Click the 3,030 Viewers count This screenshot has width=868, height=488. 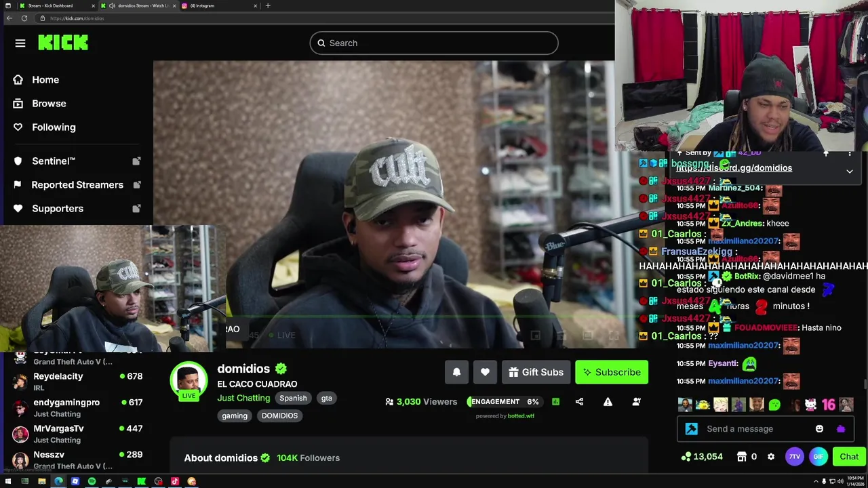[x=421, y=402]
